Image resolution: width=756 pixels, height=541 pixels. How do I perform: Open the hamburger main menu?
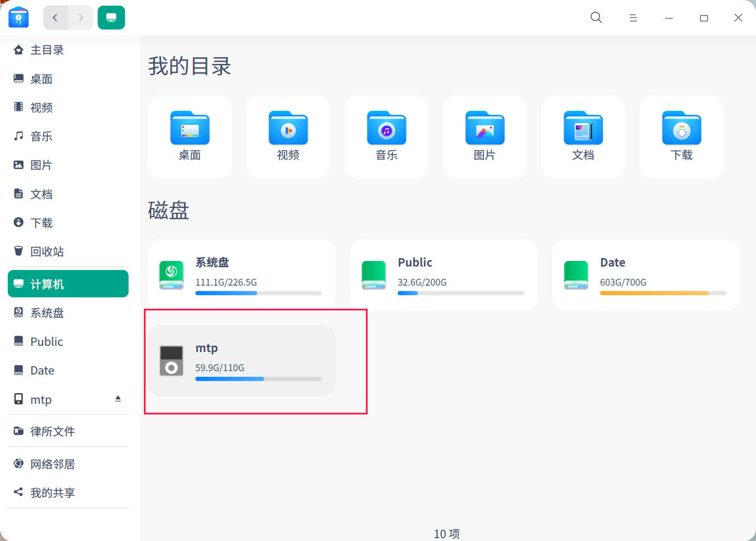point(633,18)
